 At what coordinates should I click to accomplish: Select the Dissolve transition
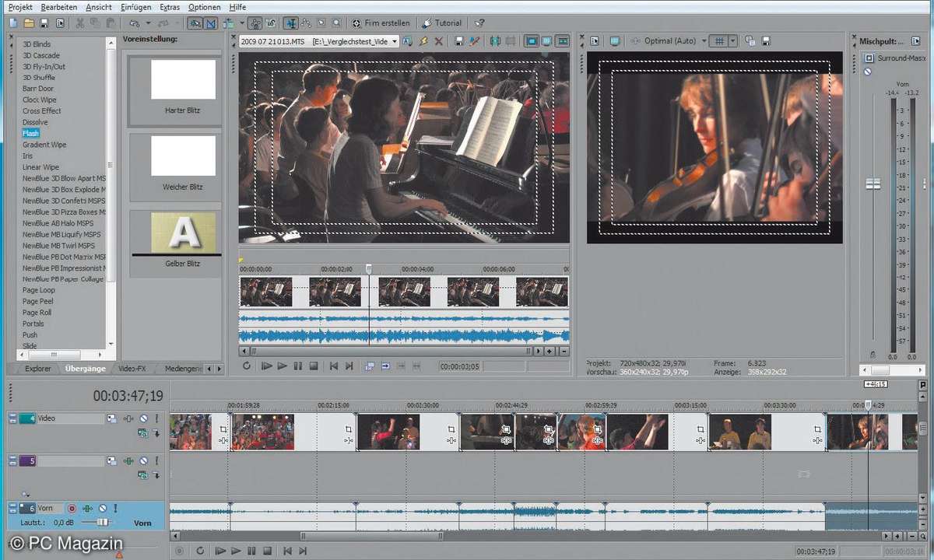(35, 122)
